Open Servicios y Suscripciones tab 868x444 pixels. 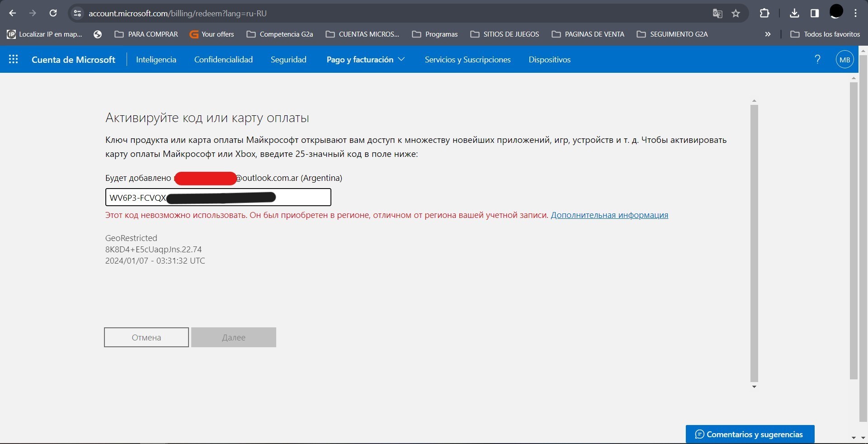pyautogui.click(x=467, y=60)
